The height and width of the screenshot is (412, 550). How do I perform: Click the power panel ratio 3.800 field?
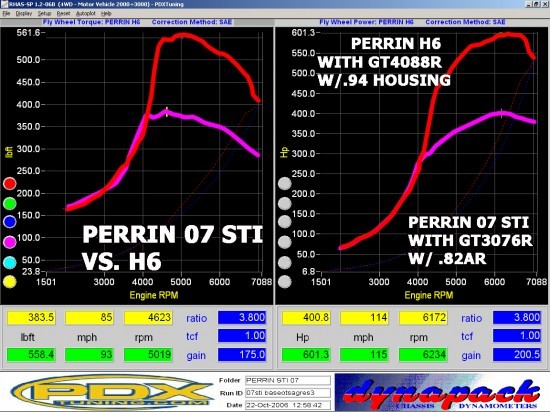coord(517,318)
